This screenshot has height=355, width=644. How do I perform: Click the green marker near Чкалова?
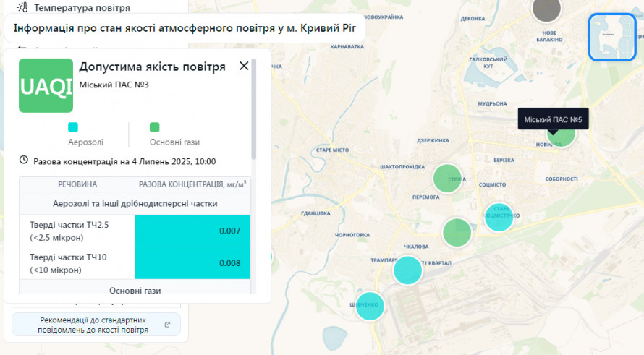tap(457, 232)
